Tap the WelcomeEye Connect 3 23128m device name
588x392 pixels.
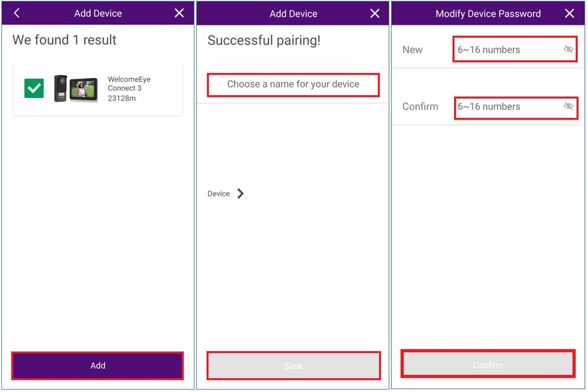coord(129,89)
